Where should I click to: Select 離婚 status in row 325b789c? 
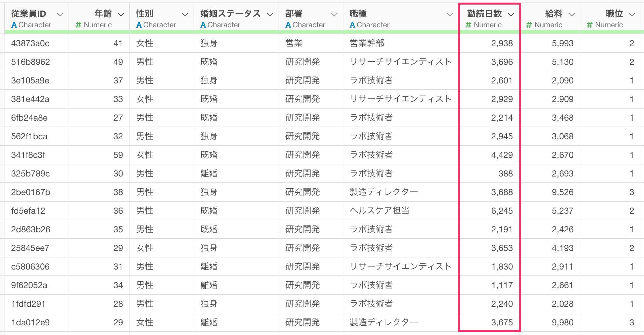pyautogui.click(x=209, y=174)
